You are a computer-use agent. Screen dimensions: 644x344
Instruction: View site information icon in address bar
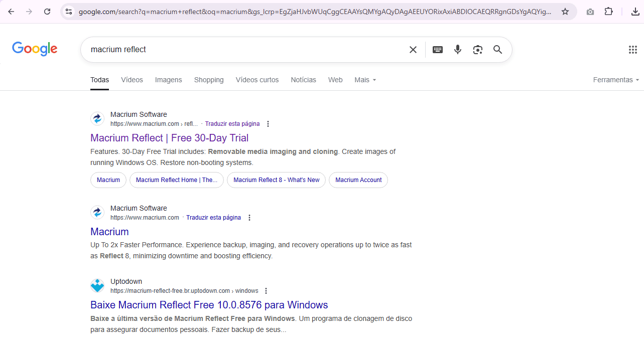(x=69, y=12)
